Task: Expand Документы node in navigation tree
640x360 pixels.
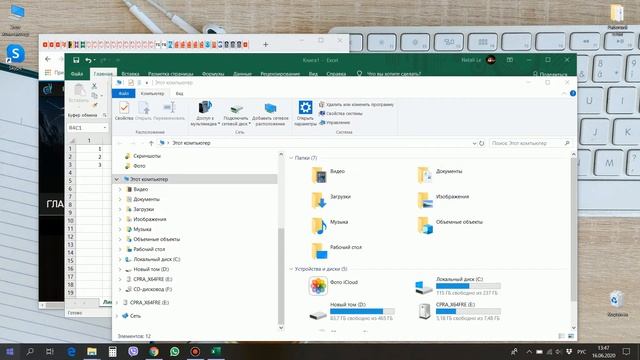Action: [120, 199]
